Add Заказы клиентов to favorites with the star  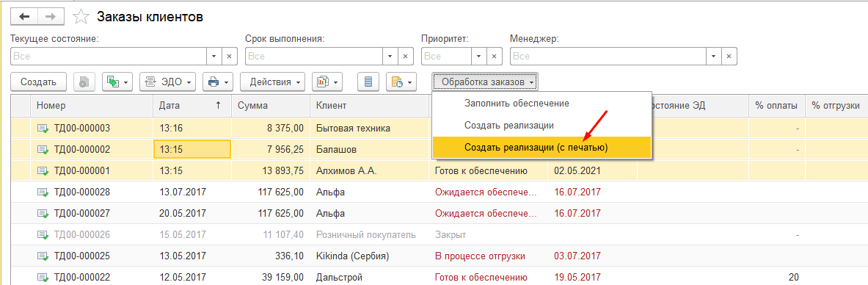coord(81,17)
